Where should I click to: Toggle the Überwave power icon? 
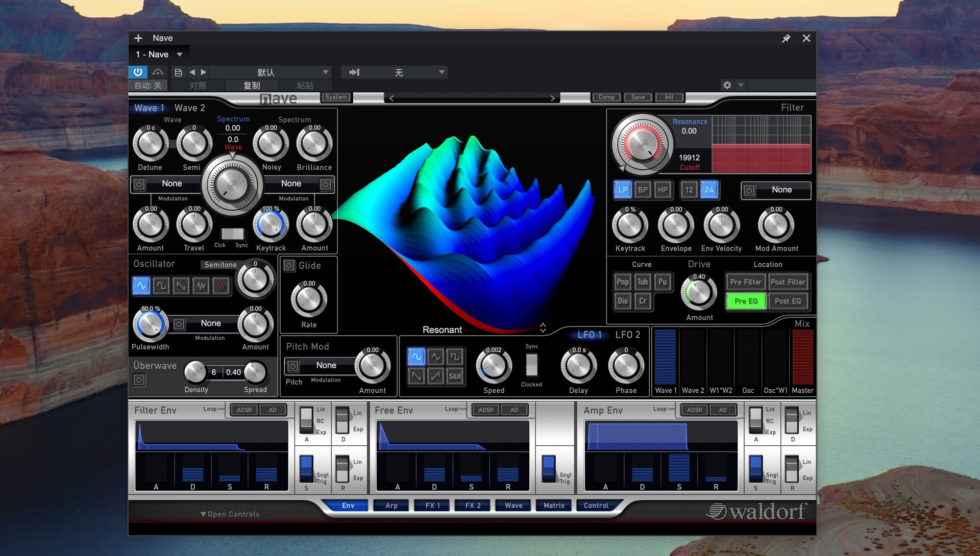click(139, 380)
